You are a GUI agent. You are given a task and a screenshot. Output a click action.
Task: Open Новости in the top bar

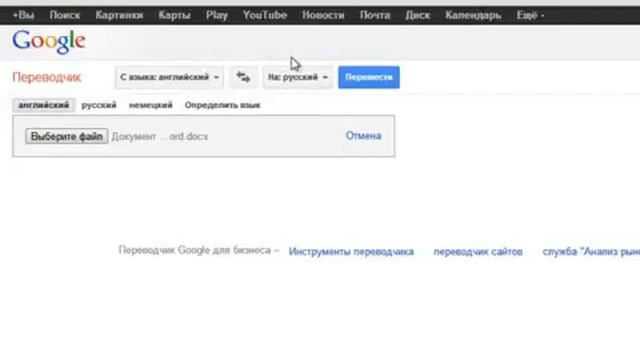click(323, 16)
